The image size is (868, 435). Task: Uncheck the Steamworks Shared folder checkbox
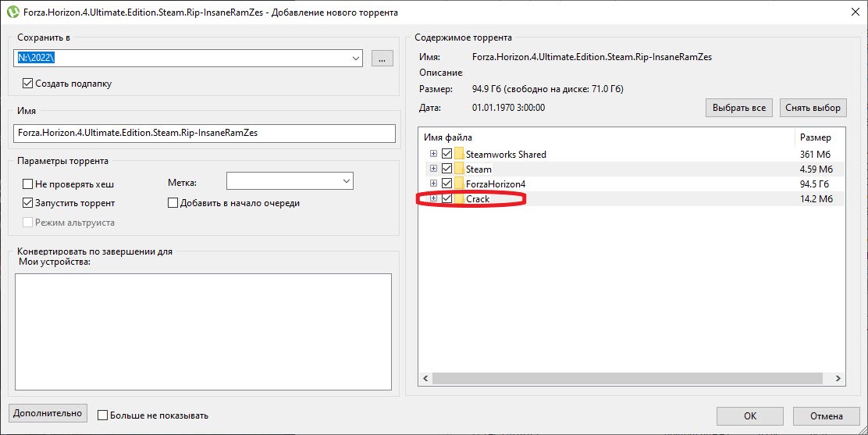(x=446, y=154)
